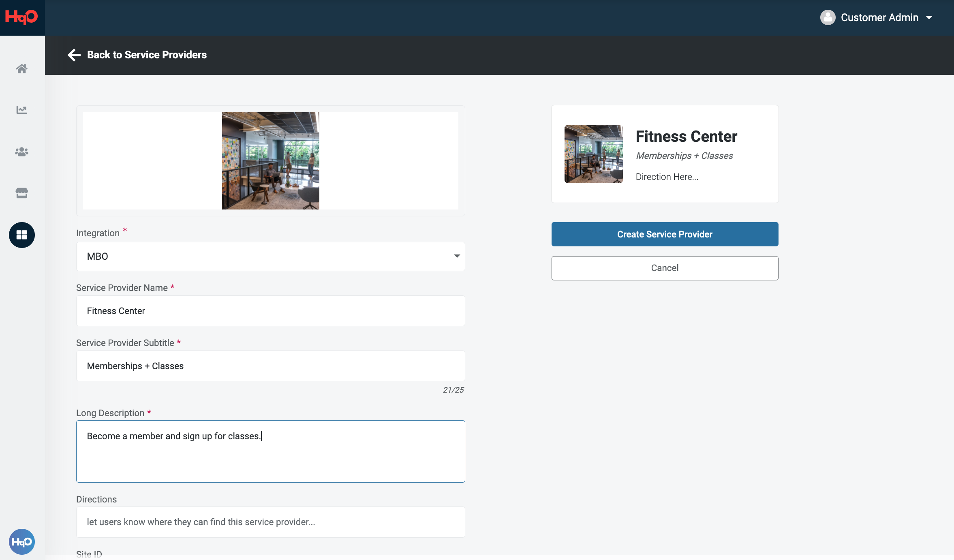The width and height of the screenshot is (954, 560).
Task: Open the Integration MBO dropdown
Action: [270, 256]
